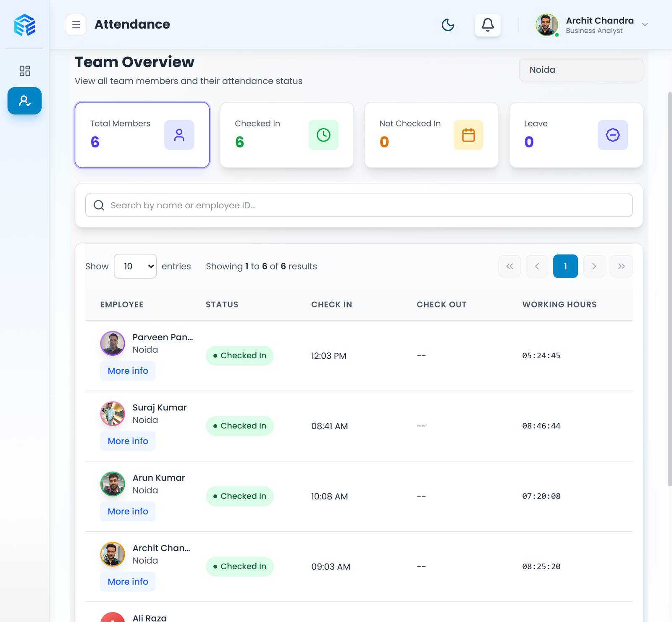
Task: Go to first page with double-left arrows
Action: point(509,266)
